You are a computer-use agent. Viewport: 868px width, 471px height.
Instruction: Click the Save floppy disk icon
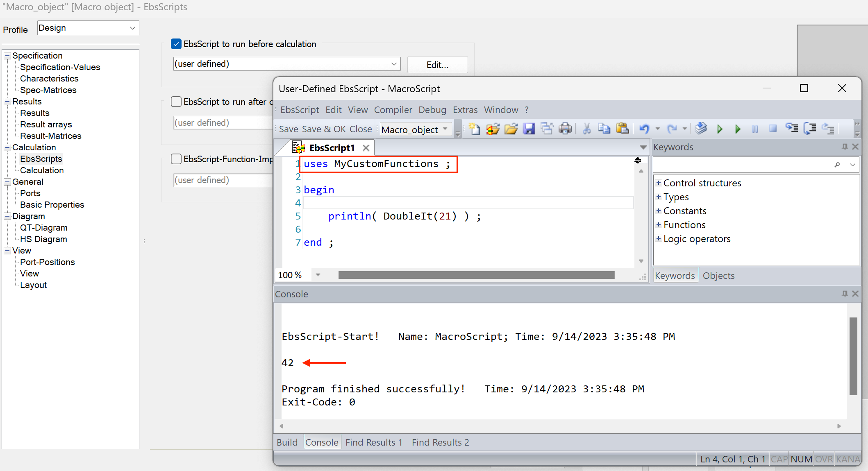coord(529,129)
